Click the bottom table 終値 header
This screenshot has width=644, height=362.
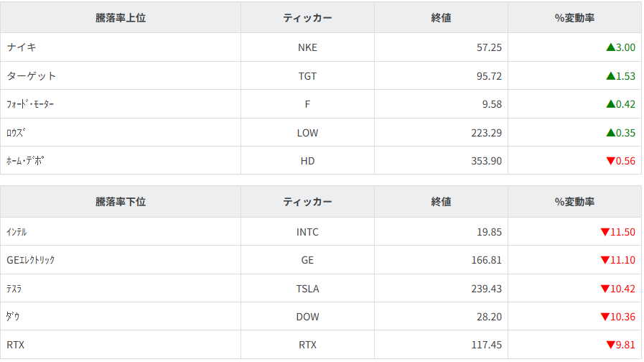click(441, 202)
